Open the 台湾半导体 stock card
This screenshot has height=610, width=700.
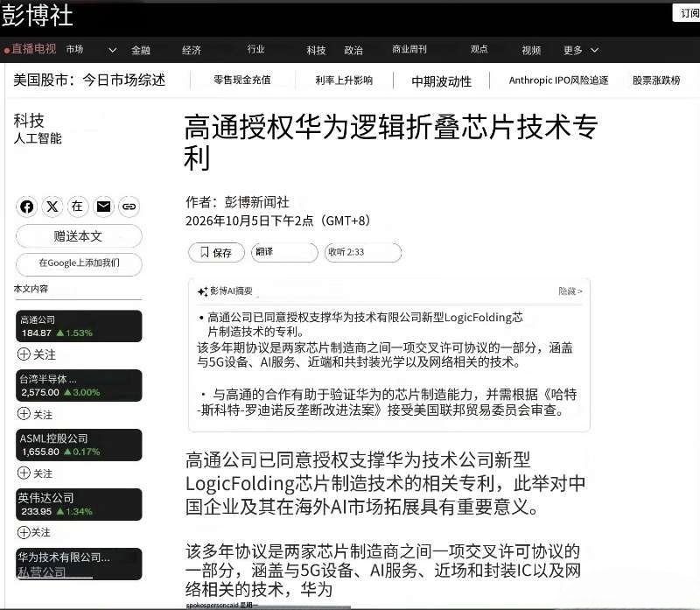tap(79, 386)
